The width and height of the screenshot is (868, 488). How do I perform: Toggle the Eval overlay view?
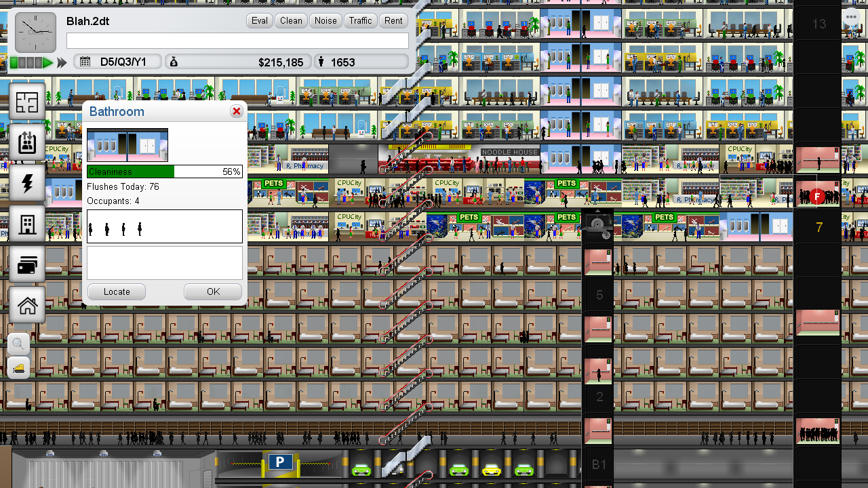click(260, 20)
